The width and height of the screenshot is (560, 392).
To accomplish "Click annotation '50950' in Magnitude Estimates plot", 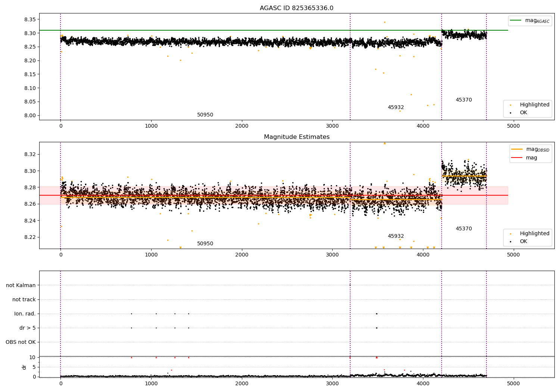I will tap(205, 244).
